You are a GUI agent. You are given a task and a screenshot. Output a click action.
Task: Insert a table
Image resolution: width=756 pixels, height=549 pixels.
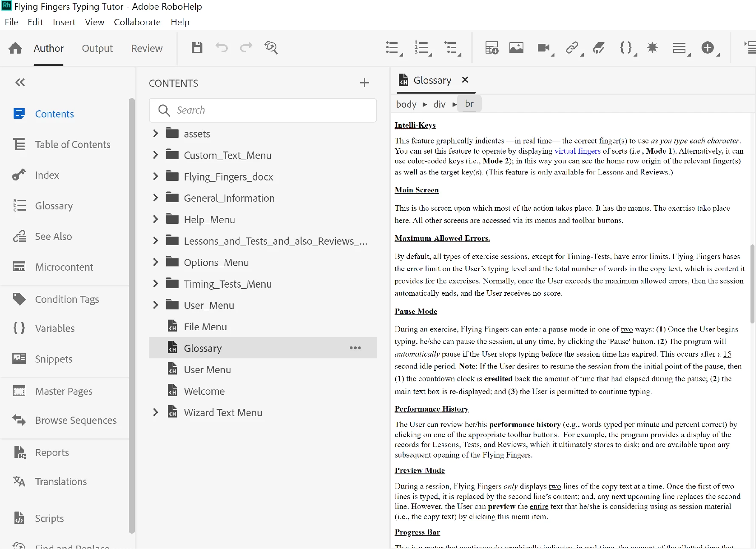[x=492, y=48]
